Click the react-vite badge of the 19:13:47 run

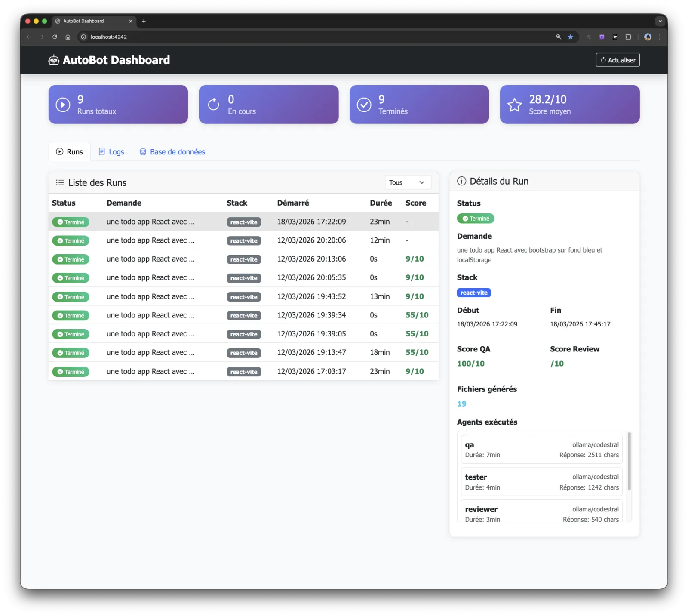point(244,353)
